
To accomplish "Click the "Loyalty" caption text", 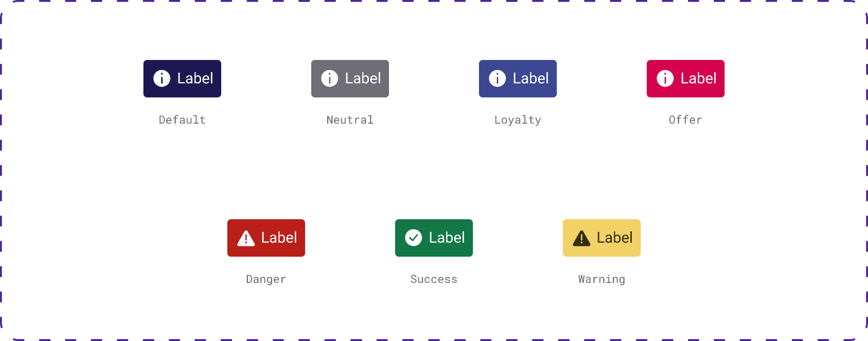I will coord(518,120).
